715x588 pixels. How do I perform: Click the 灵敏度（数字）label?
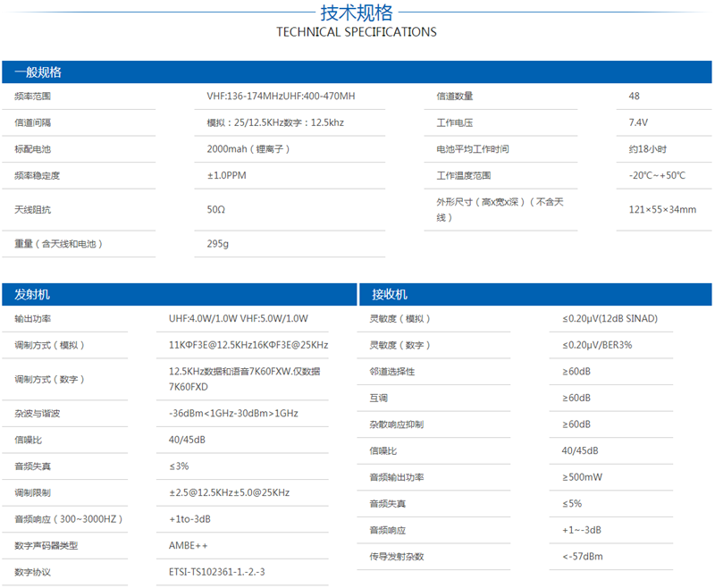[400, 345]
